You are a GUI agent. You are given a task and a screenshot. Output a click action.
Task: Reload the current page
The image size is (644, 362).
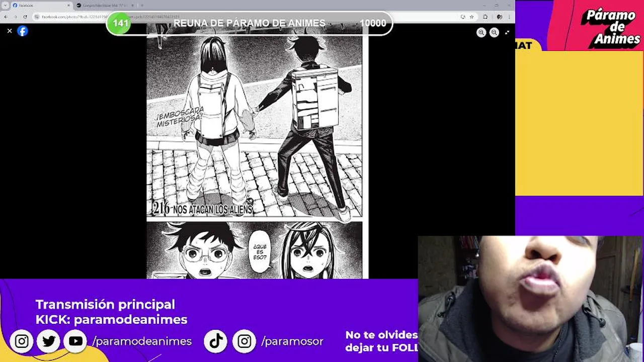pos(25,17)
